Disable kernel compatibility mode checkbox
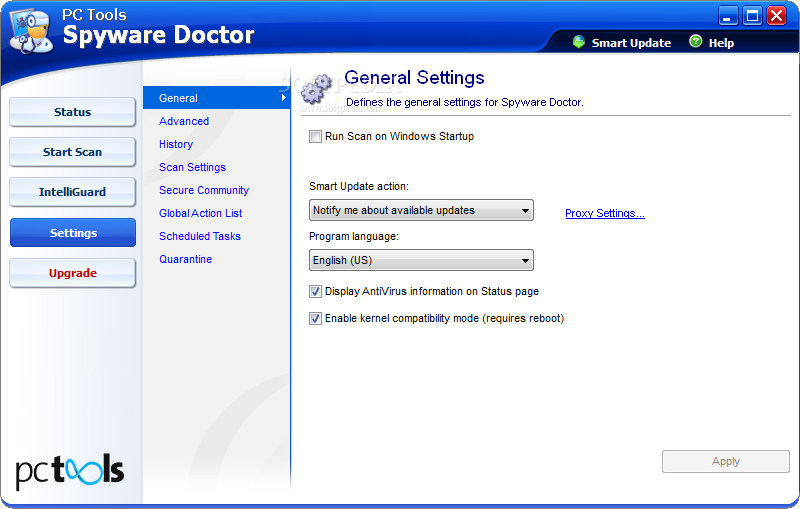This screenshot has height=509, width=800. pyautogui.click(x=315, y=319)
